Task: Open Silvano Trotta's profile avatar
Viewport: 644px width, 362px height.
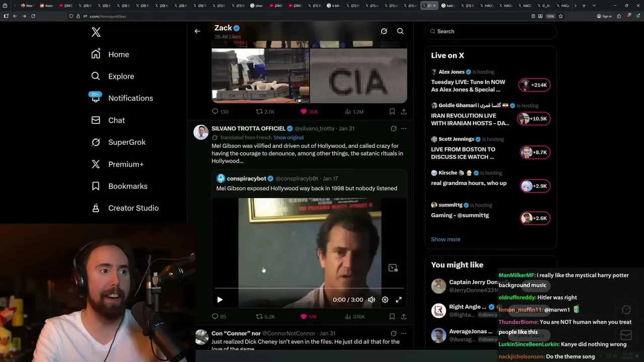Action: point(201,132)
